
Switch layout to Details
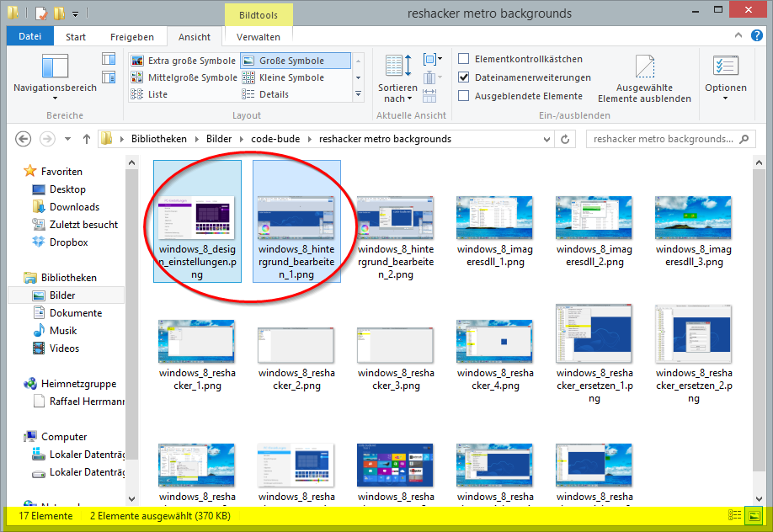click(x=266, y=94)
